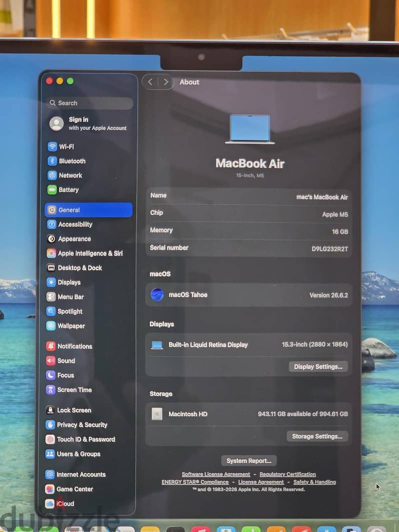Viewport: 399px width, 532px height.
Task: Open Appearance icon in sidebar
Action: [51, 239]
